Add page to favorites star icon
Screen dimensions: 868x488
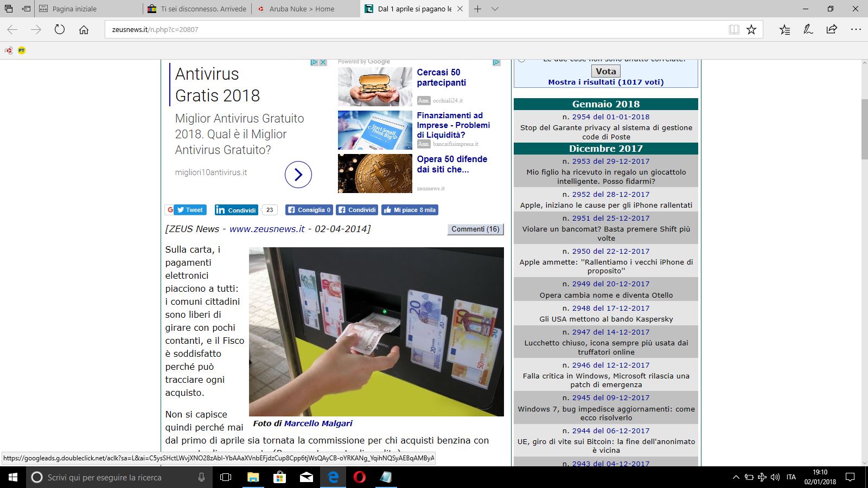[751, 30]
